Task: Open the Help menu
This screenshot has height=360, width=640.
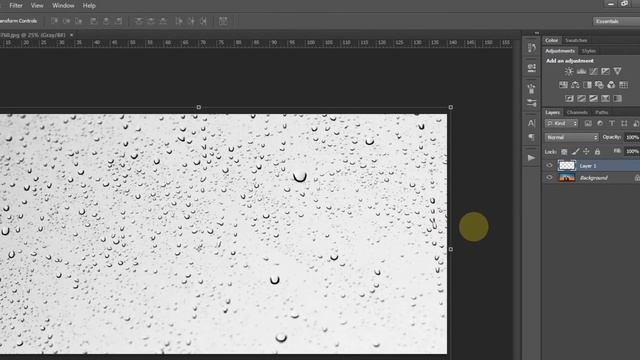Action: click(89, 6)
